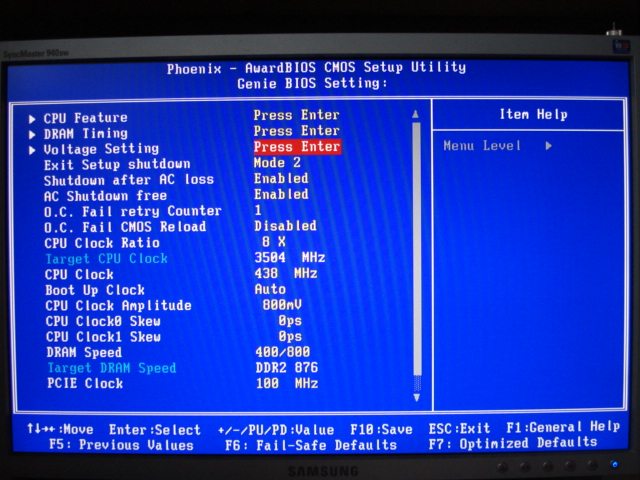Click the ESC:Exit hint
Screen dimensions: 640x480
click(460, 428)
